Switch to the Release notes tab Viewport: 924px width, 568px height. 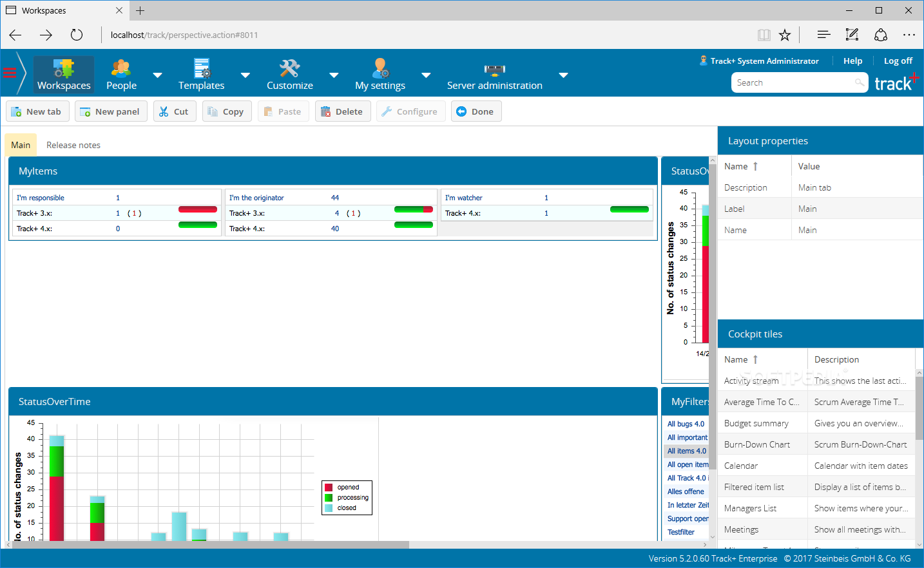coord(73,145)
